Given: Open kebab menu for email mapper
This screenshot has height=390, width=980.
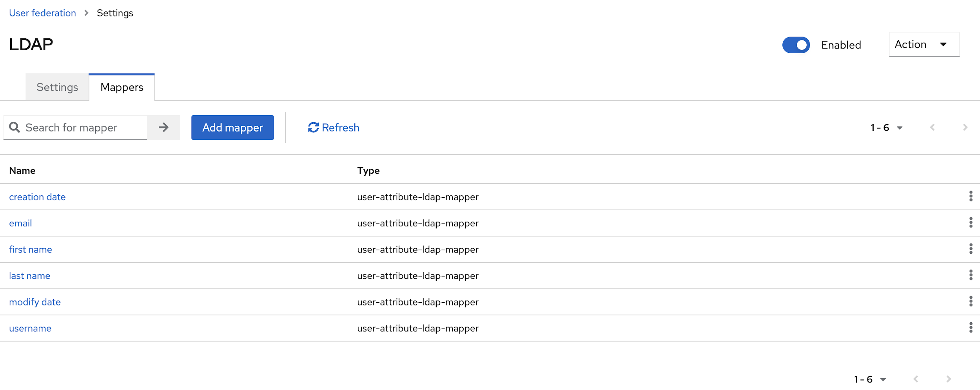Looking at the screenshot, I should pyautogui.click(x=971, y=222).
